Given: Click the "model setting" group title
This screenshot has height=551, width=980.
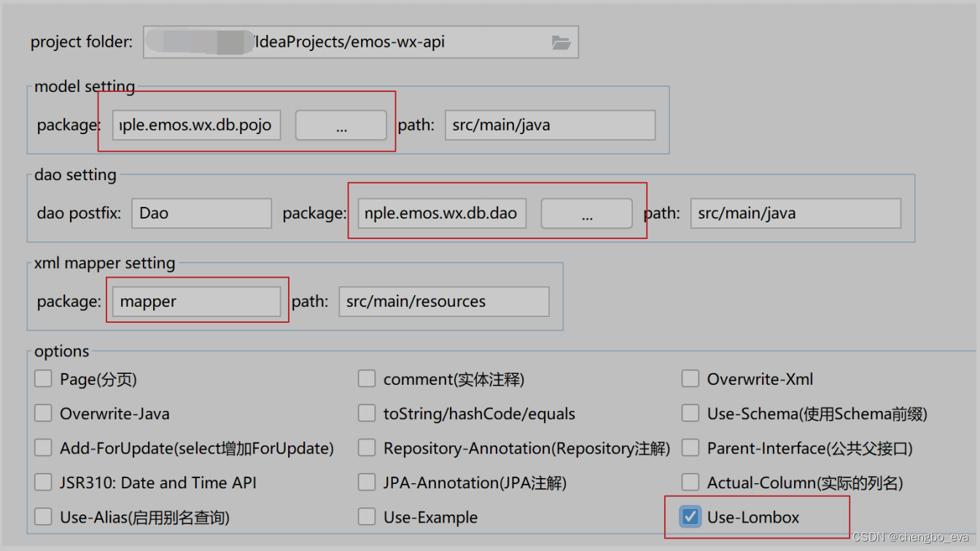Looking at the screenshot, I should 85,87.
